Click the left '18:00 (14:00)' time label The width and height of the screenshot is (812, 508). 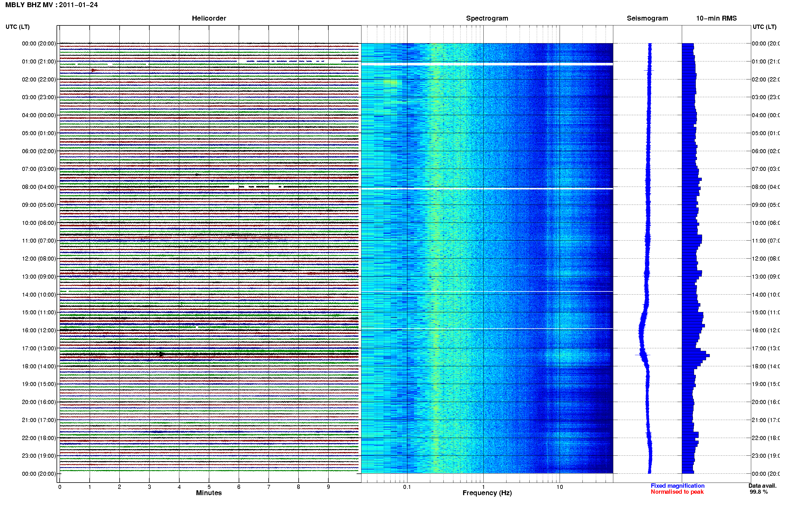click(x=39, y=366)
